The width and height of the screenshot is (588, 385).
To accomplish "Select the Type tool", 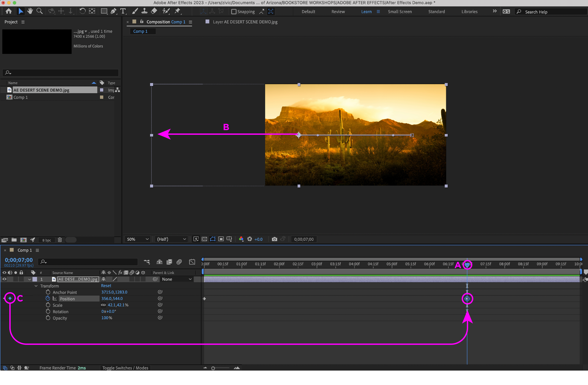I will 123,11.
